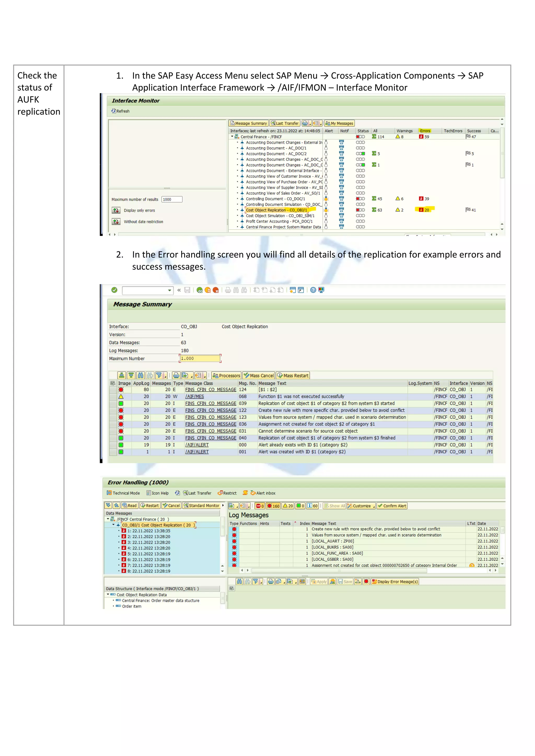Collapse /FINCF Central Finance ( 20 ) node
Screen dimensions: 535x756
click(x=108, y=519)
